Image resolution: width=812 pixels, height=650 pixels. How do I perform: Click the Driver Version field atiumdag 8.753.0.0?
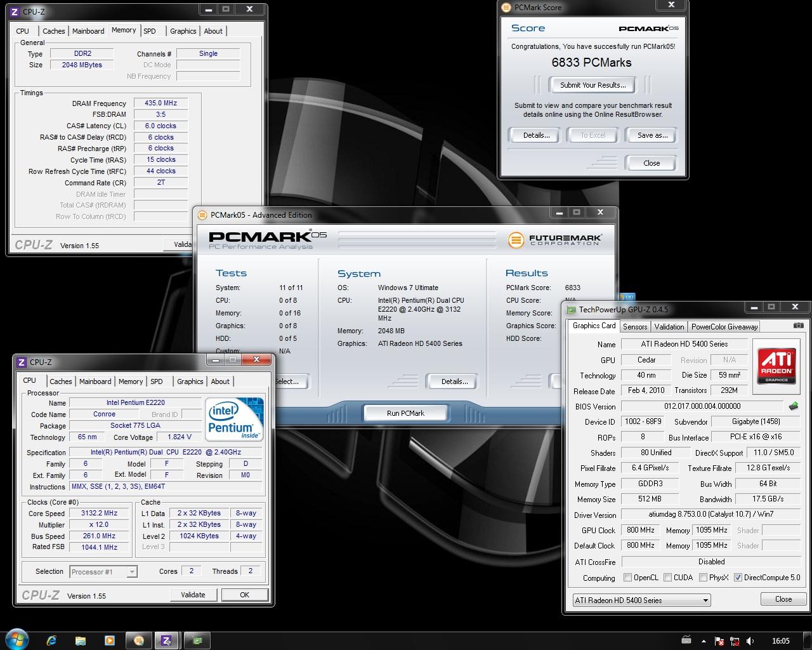point(710,515)
